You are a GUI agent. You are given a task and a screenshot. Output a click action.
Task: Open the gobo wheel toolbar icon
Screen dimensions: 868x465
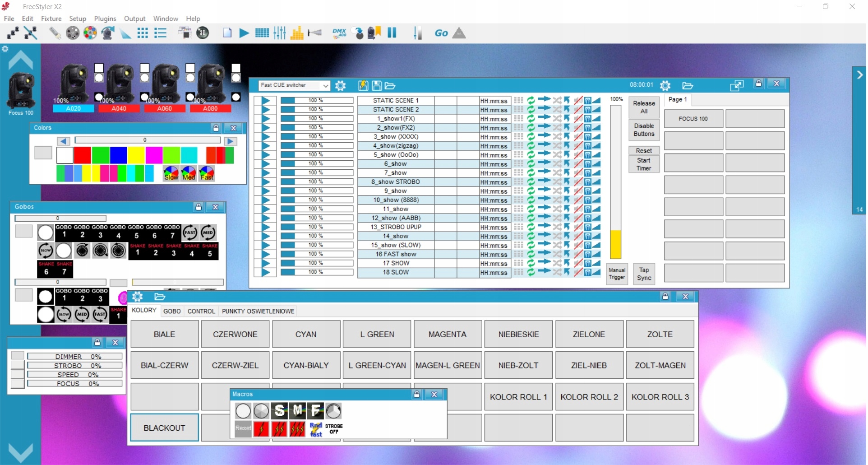click(x=73, y=33)
